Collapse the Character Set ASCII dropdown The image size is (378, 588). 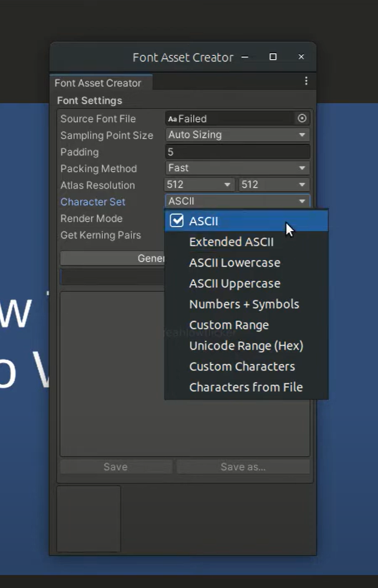(238, 201)
